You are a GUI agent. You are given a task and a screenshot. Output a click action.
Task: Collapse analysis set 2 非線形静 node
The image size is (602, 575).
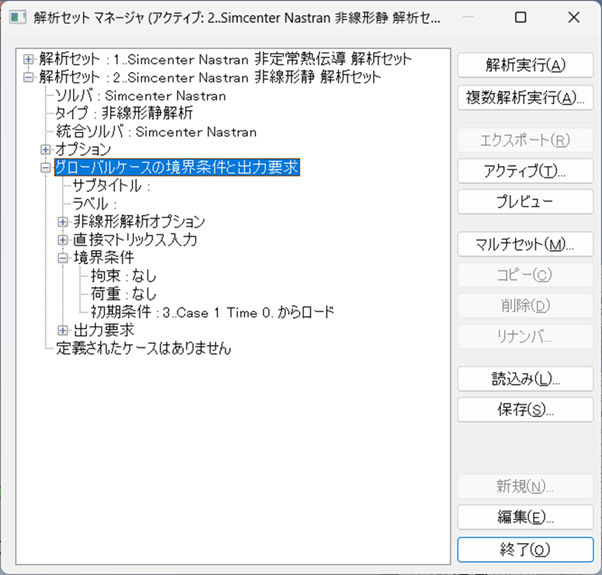[x=28, y=77]
